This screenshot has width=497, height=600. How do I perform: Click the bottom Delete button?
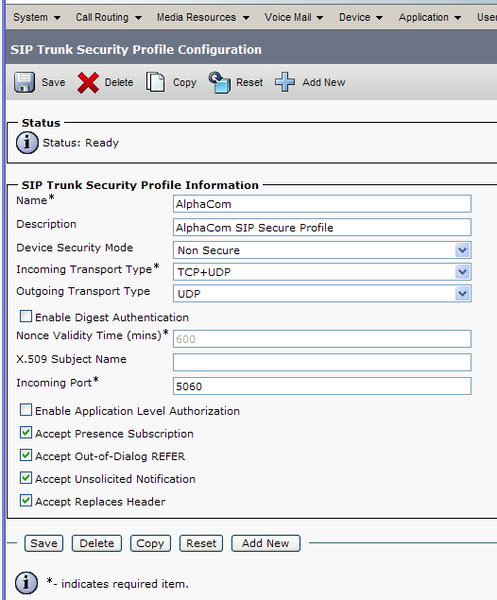click(x=97, y=543)
